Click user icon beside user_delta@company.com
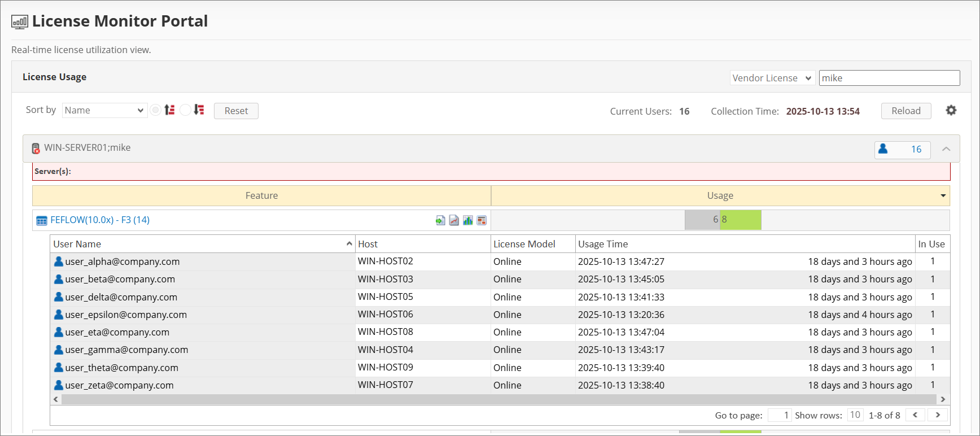980x436 pixels. pyautogui.click(x=59, y=297)
